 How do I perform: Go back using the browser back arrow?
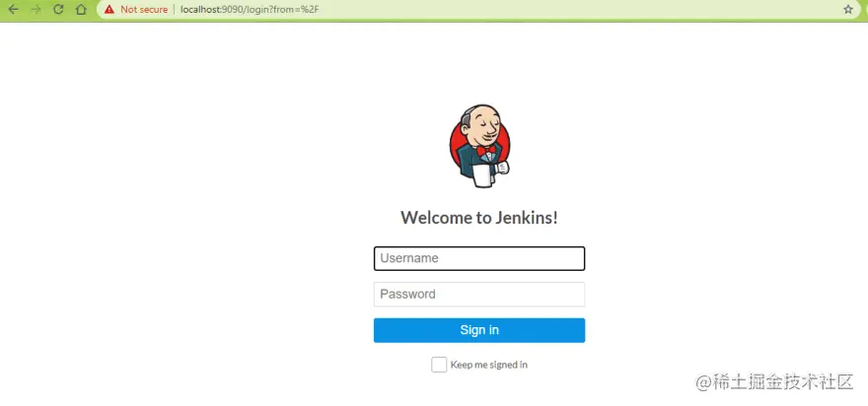click(x=13, y=10)
